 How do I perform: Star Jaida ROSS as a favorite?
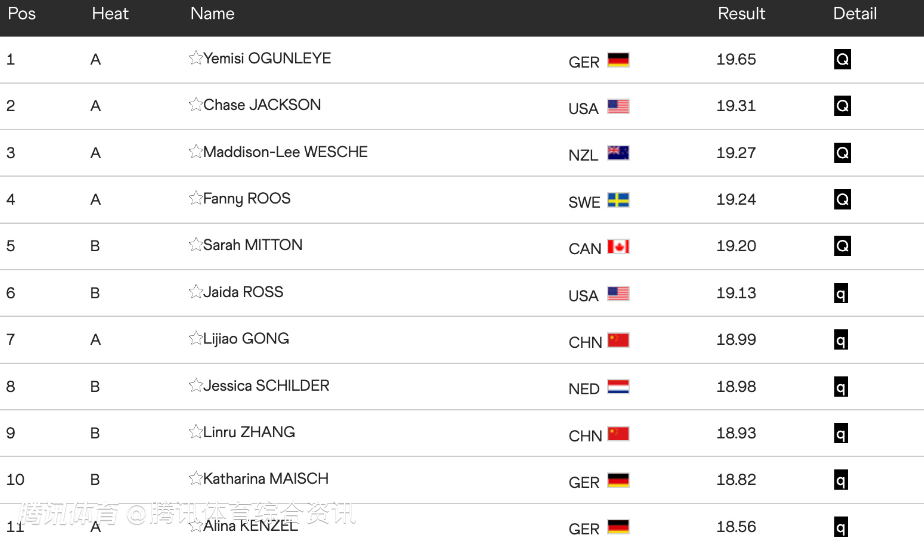[196, 292]
